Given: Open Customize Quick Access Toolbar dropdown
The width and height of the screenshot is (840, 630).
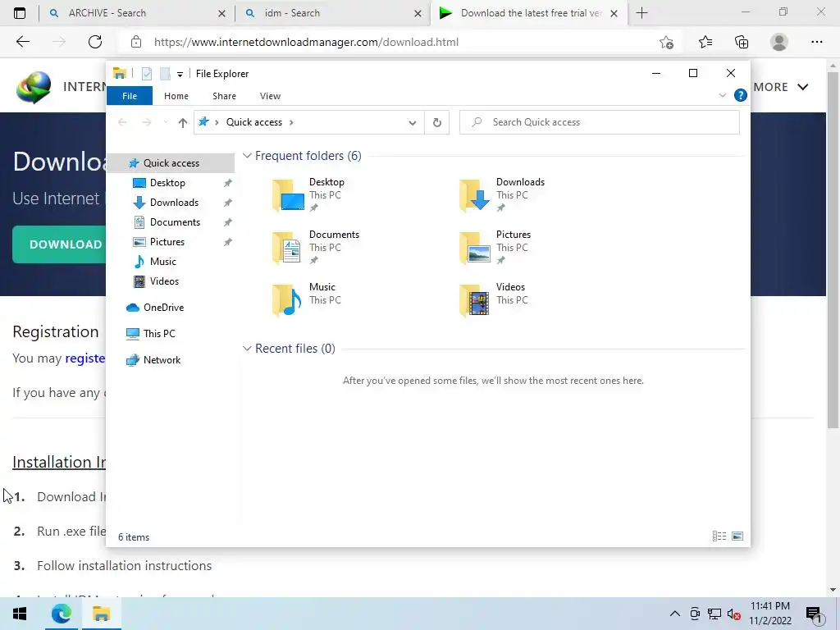Looking at the screenshot, I should click(180, 74).
